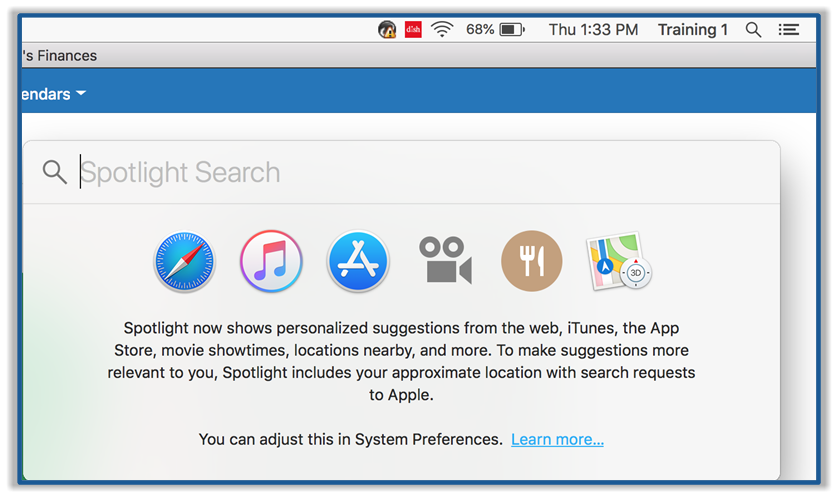Select the Finances window title tab
Screen dimensions: 837x498
click(x=60, y=56)
